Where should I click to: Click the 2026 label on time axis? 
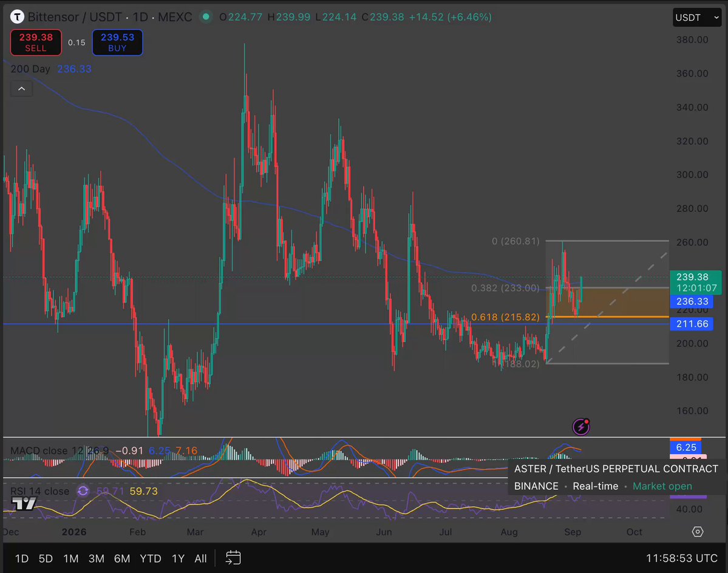[74, 532]
